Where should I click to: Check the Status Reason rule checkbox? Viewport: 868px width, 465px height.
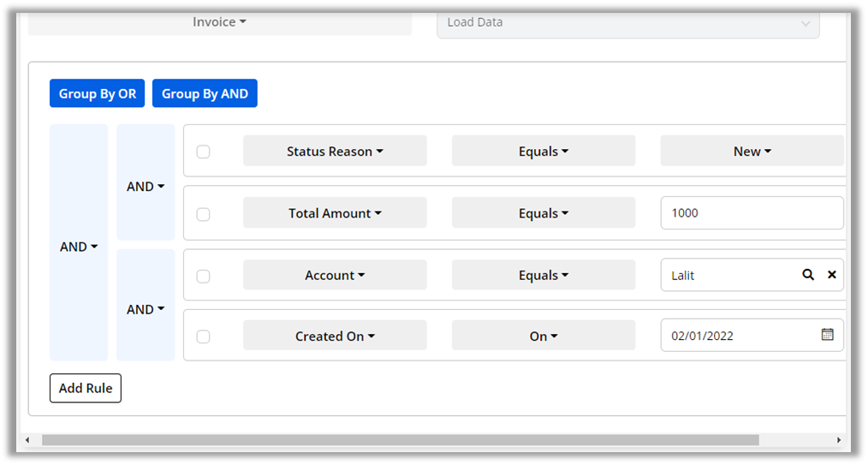click(203, 152)
